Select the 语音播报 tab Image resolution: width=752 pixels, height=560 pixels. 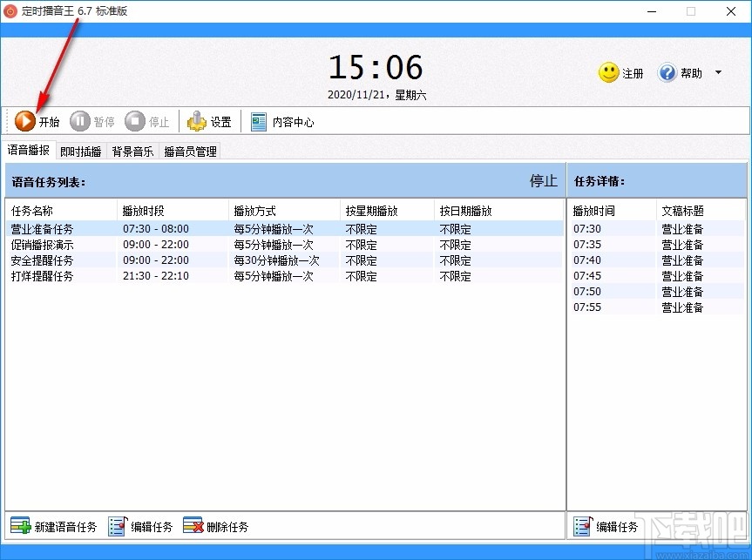(x=29, y=151)
